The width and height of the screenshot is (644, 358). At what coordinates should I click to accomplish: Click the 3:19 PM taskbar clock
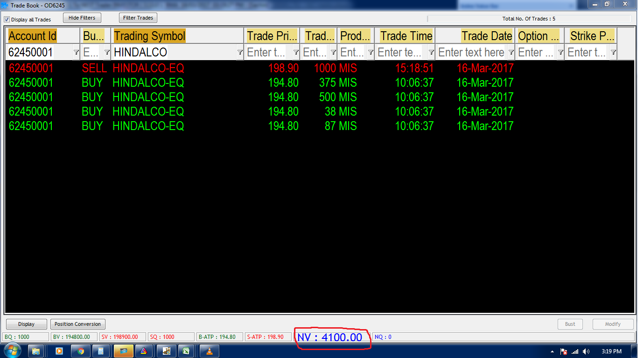click(612, 351)
